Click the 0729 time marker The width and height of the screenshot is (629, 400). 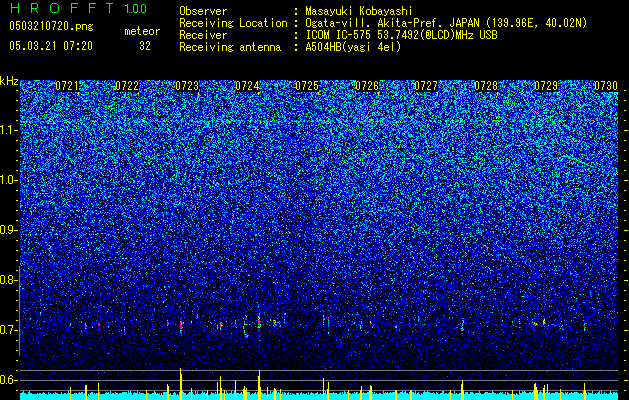[x=546, y=86]
